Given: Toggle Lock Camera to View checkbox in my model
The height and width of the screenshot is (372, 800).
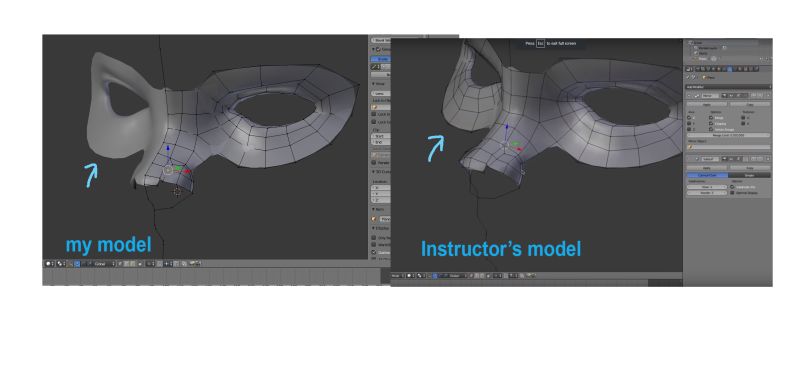Looking at the screenshot, I should click(373, 121).
